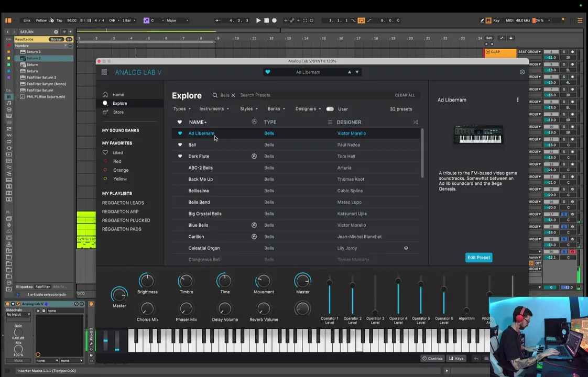588x377 pixels.
Task: Toggle Analog Lab V device activator
Action: (x=7, y=304)
